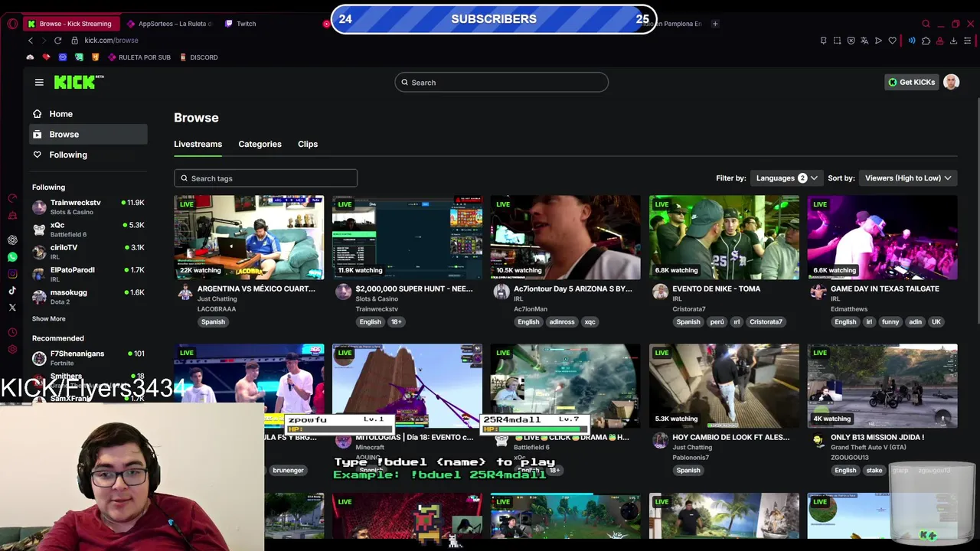Click the blue sound waves toolbar icon
The width and height of the screenshot is (980, 551).
click(x=911, y=41)
